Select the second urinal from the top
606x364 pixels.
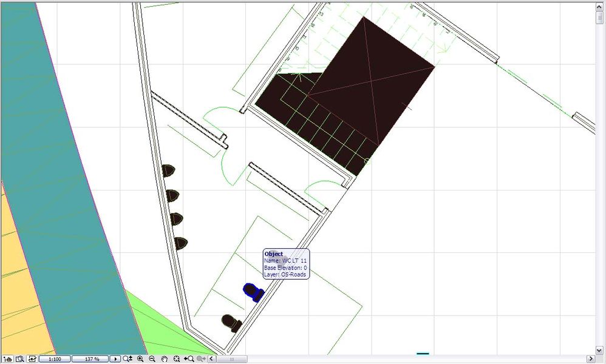click(172, 195)
